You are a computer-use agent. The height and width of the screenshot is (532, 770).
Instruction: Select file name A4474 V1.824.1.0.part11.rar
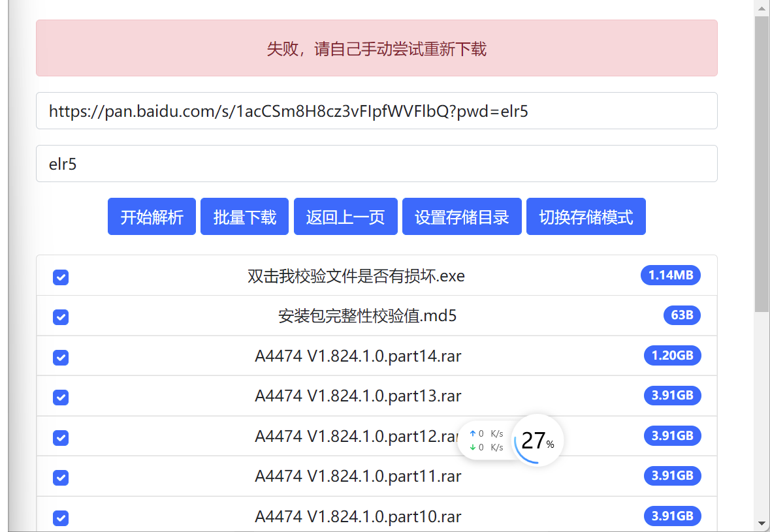click(358, 476)
